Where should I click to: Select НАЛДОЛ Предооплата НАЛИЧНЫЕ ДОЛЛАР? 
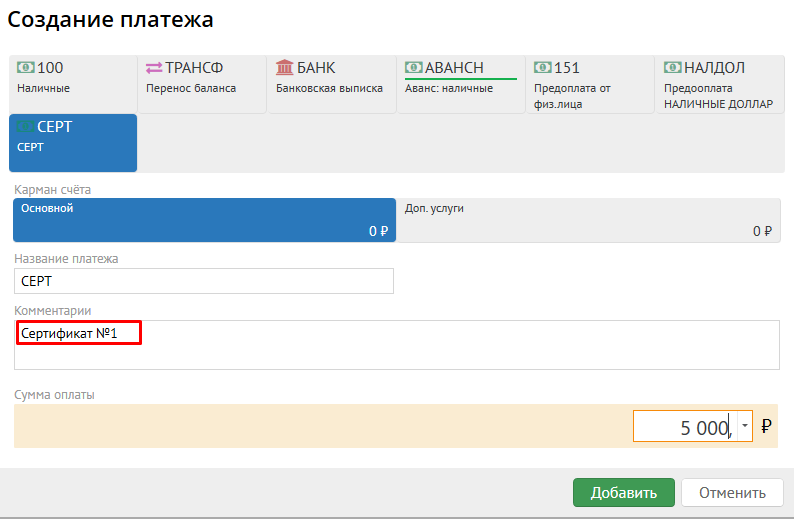tap(720, 84)
